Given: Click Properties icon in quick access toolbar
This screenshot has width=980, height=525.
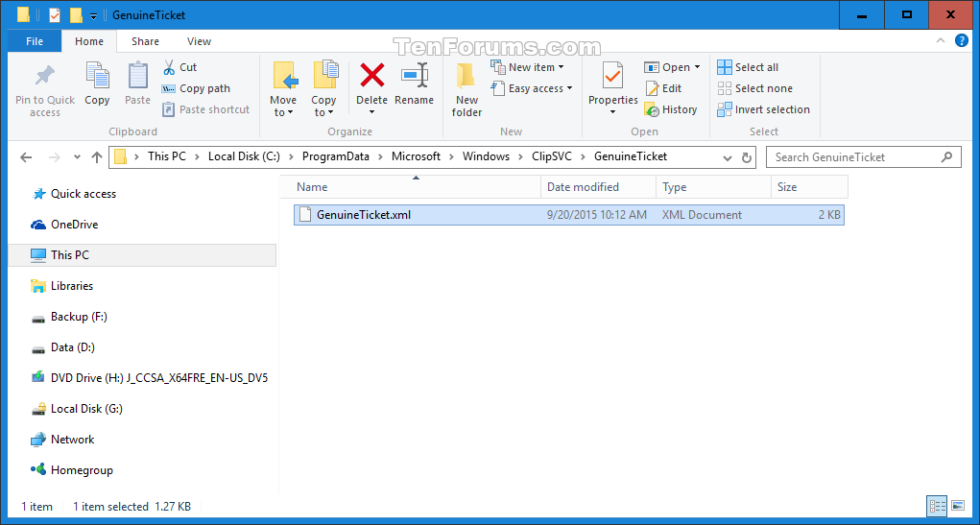Looking at the screenshot, I should [x=55, y=15].
